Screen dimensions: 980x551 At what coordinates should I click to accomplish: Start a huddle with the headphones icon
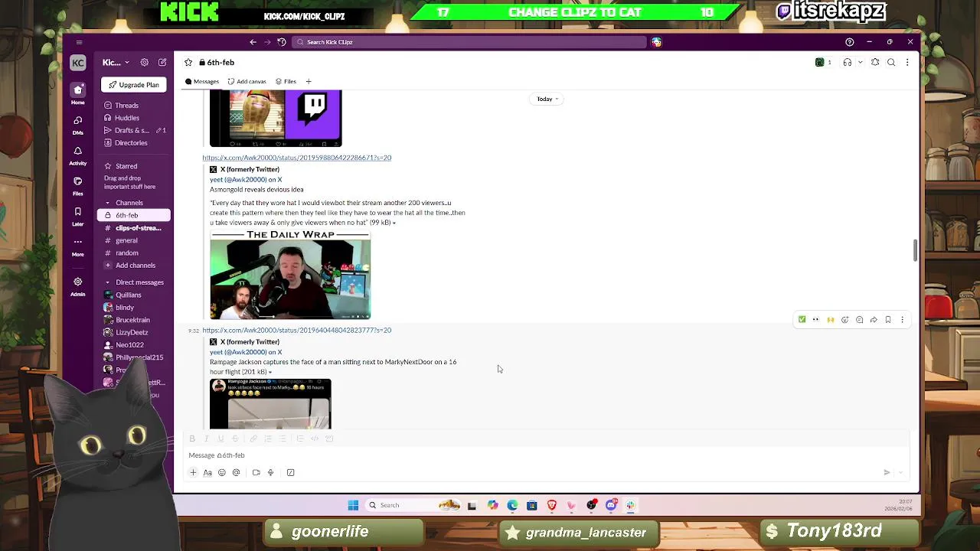tap(847, 62)
